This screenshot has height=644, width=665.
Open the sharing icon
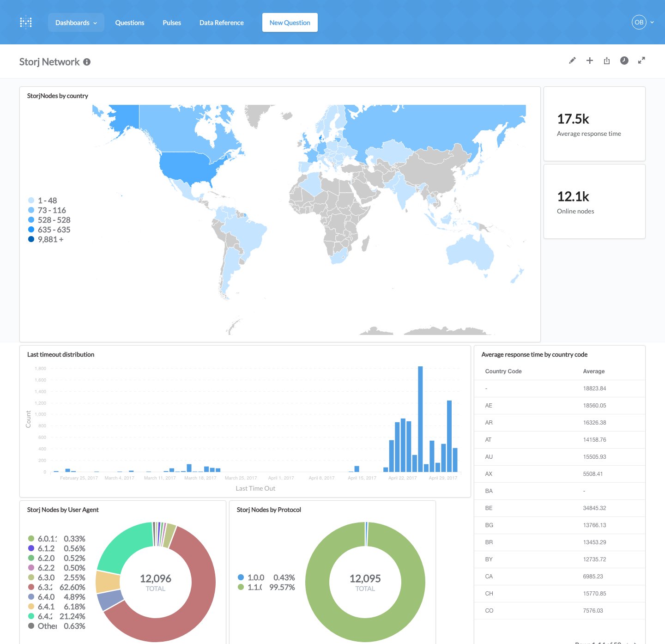tap(607, 61)
